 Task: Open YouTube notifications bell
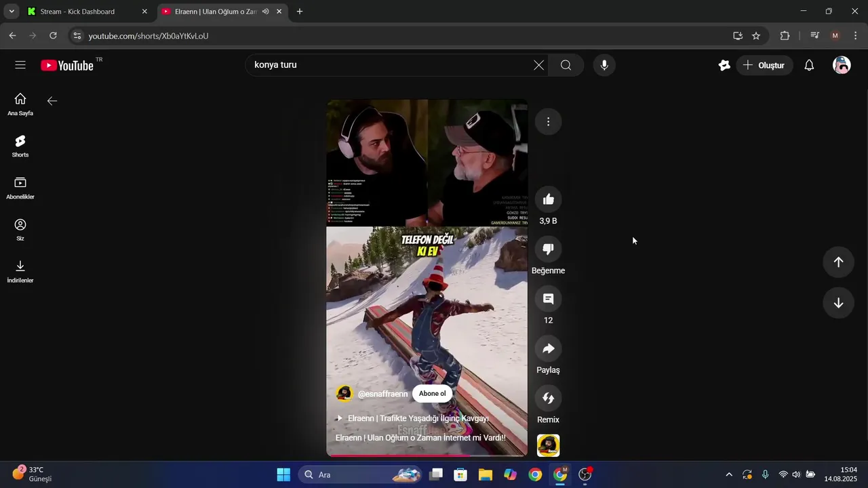(x=809, y=65)
